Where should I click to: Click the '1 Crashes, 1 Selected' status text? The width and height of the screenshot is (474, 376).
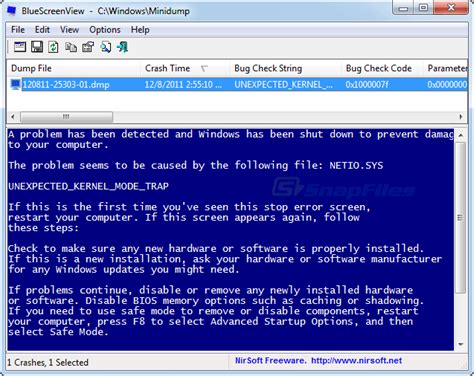click(x=48, y=362)
